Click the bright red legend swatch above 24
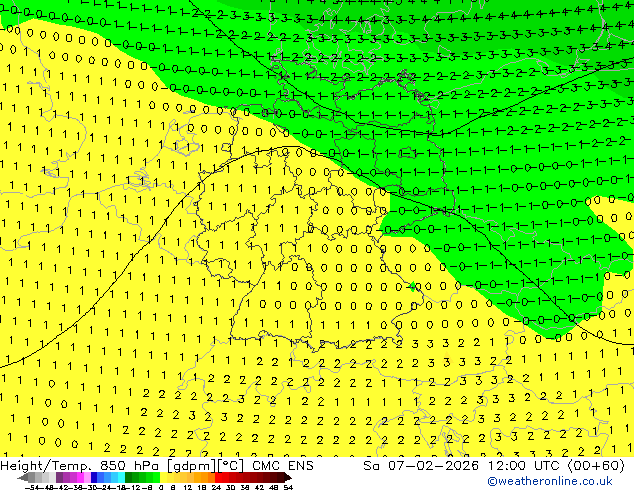The height and width of the screenshot is (490, 634). tap(218, 478)
